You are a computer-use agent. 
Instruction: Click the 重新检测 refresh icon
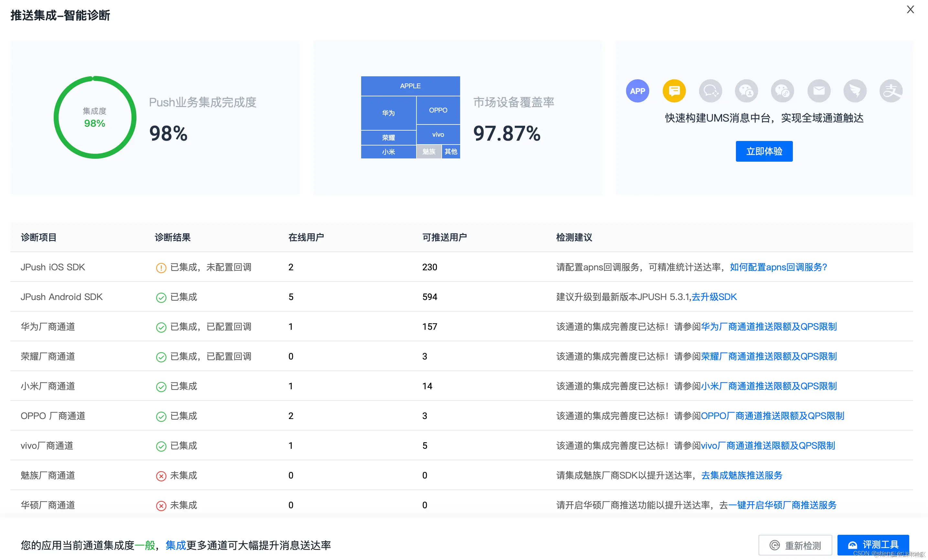click(x=775, y=545)
